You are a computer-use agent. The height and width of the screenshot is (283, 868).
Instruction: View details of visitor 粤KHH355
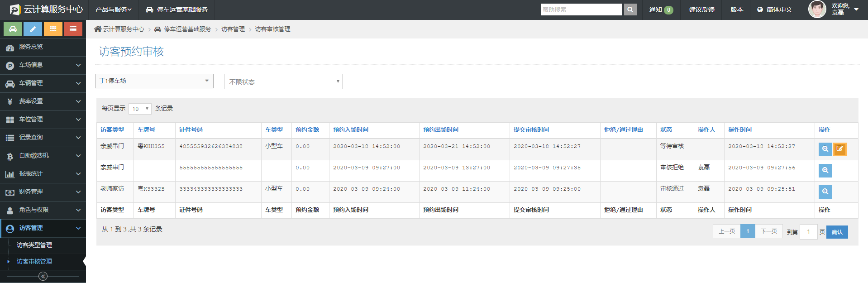825,149
